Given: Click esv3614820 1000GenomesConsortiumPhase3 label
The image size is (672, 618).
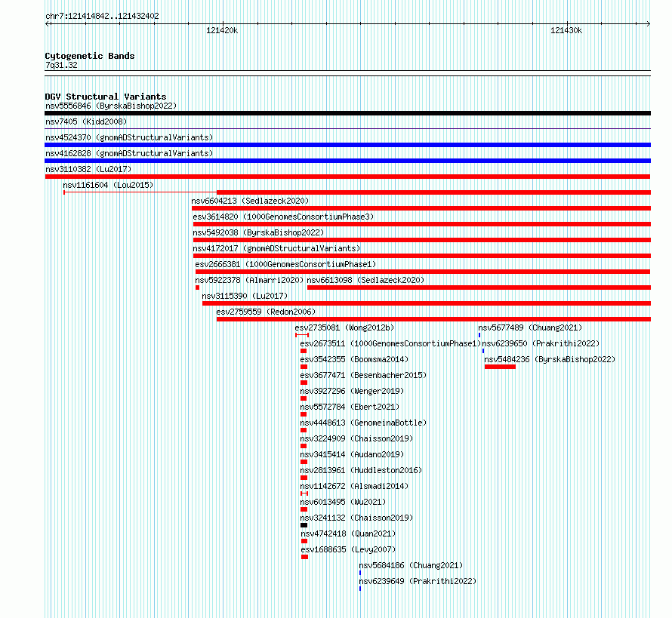Looking at the screenshot, I should (283, 217).
